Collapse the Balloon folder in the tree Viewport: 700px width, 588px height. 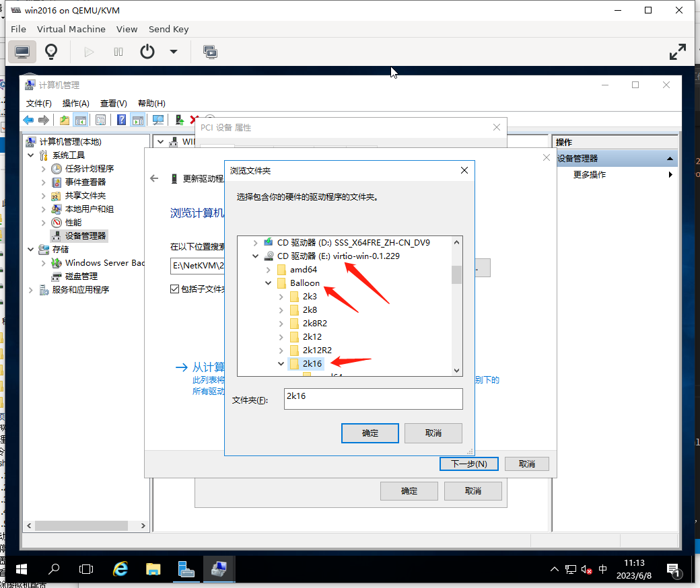pyautogui.click(x=268, y=283)
